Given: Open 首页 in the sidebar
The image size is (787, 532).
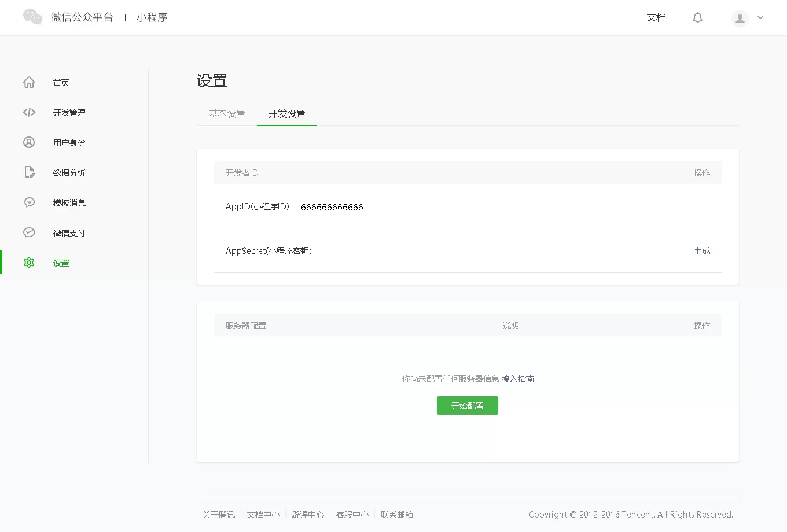Looking at the screenshot, I should 61,83.
